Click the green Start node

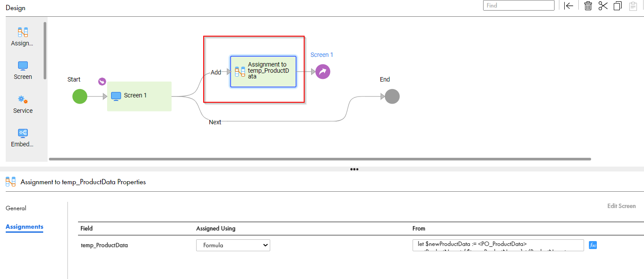point(80,96)
